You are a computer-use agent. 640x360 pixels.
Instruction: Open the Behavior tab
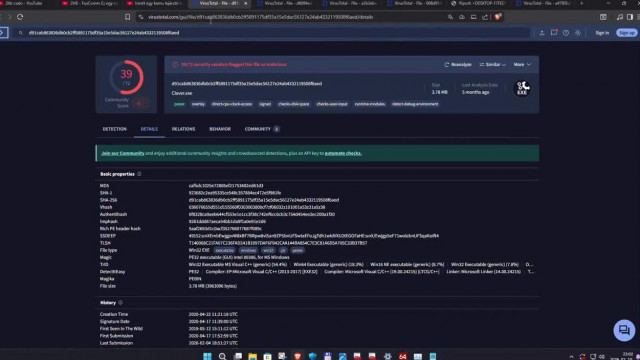(x=220, y=129)
